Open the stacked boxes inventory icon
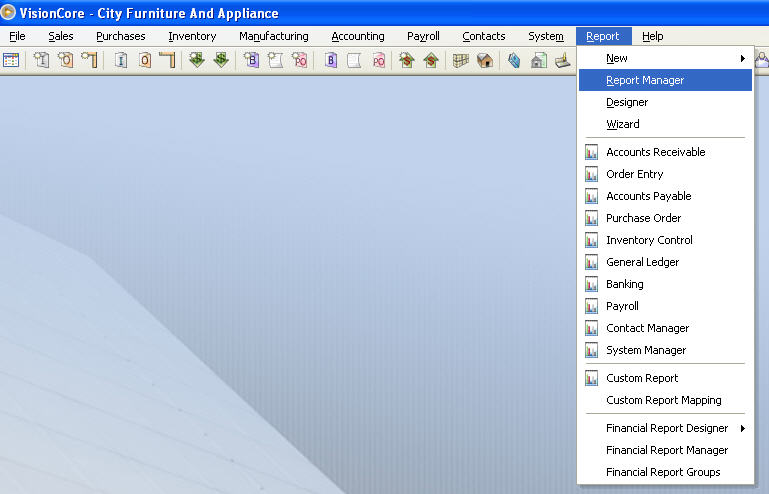The image size is (769, 494). (x=461, y=60)
